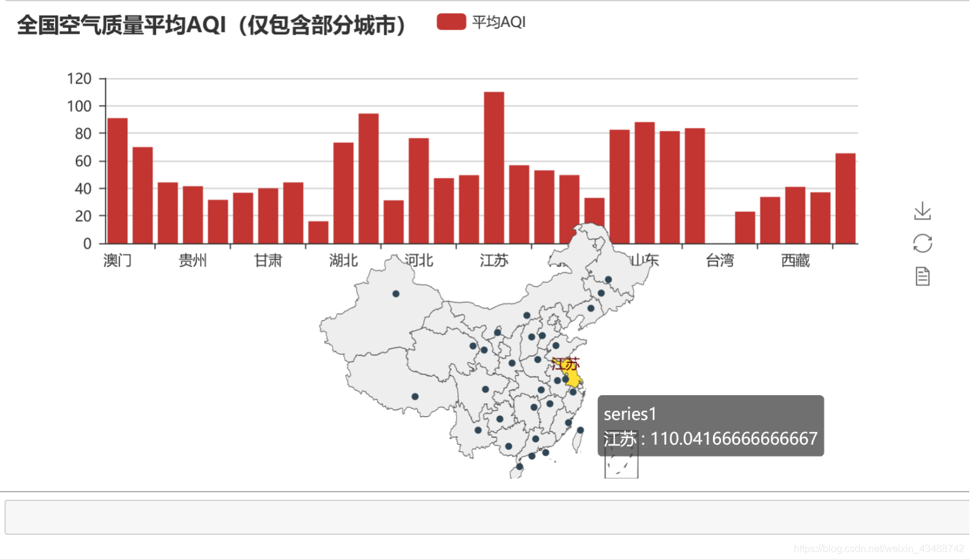Click the 澳门 axis label
The image size is (970, 560).
coord(117,260)
